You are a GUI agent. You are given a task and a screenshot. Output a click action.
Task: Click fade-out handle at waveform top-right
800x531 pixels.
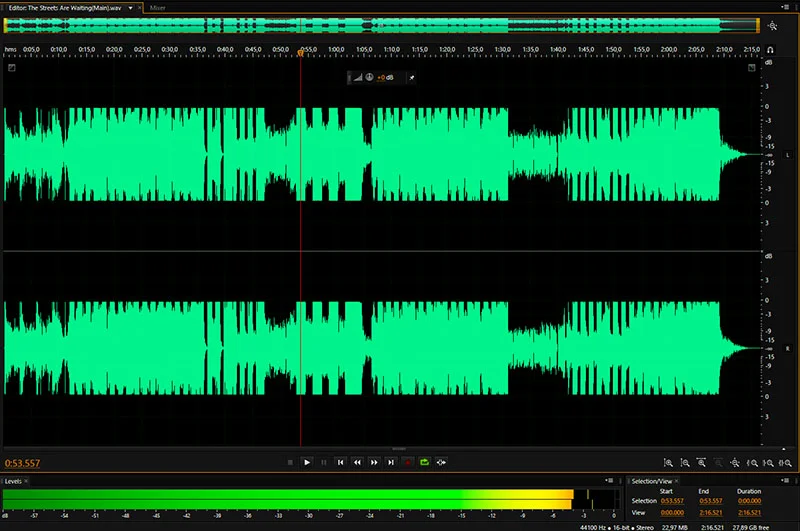(x=752, y=67)
